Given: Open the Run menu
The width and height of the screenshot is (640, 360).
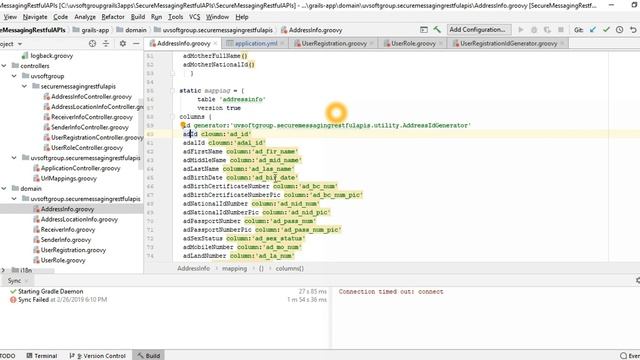Looking at the screenshot, I should 156,17.
